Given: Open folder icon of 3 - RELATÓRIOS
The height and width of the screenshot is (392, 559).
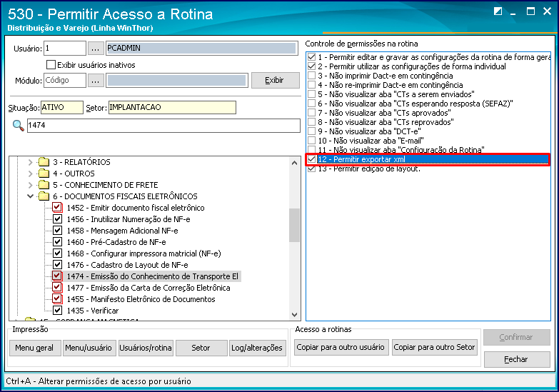Looking at the screenshot, I should [44, 162].
